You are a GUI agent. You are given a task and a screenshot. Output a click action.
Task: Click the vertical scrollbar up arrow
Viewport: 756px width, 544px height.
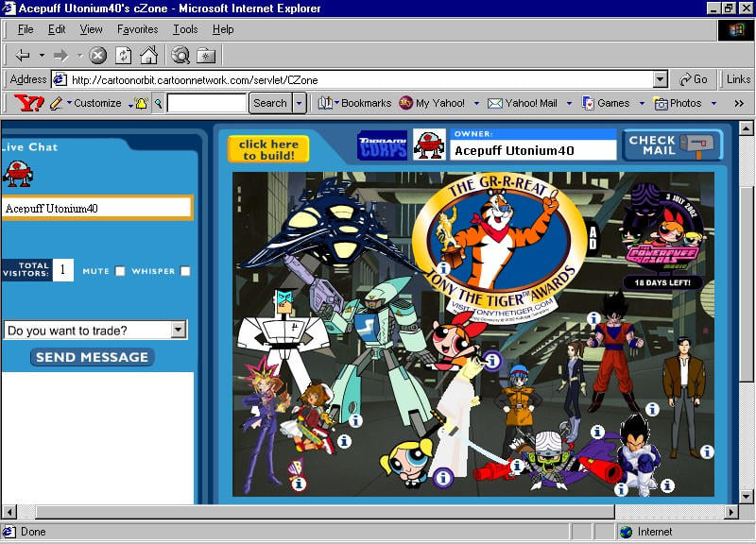point(747,128)
